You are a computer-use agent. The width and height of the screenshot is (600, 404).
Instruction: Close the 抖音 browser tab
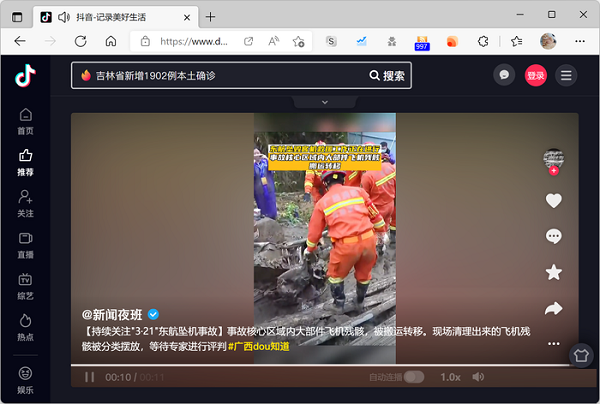point(187,18)
